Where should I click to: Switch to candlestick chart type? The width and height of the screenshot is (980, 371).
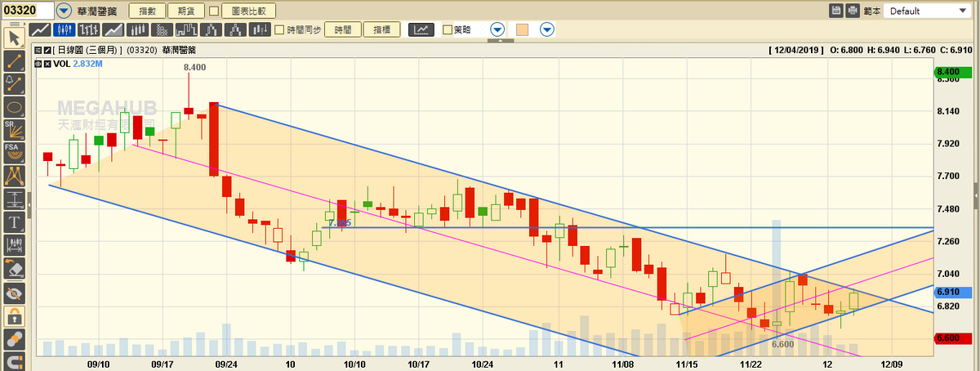[65, 29]
